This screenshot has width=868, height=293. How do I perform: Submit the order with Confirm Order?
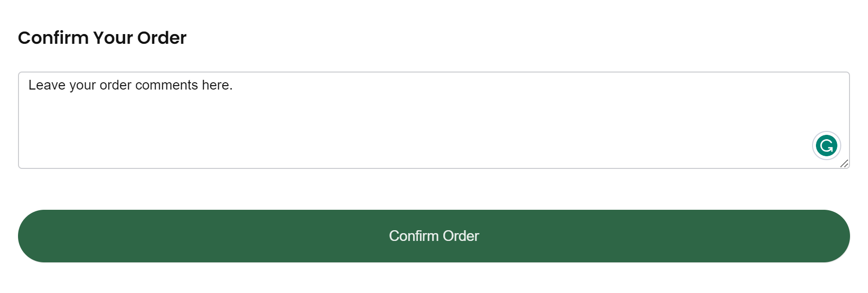[x=434, y=236]
